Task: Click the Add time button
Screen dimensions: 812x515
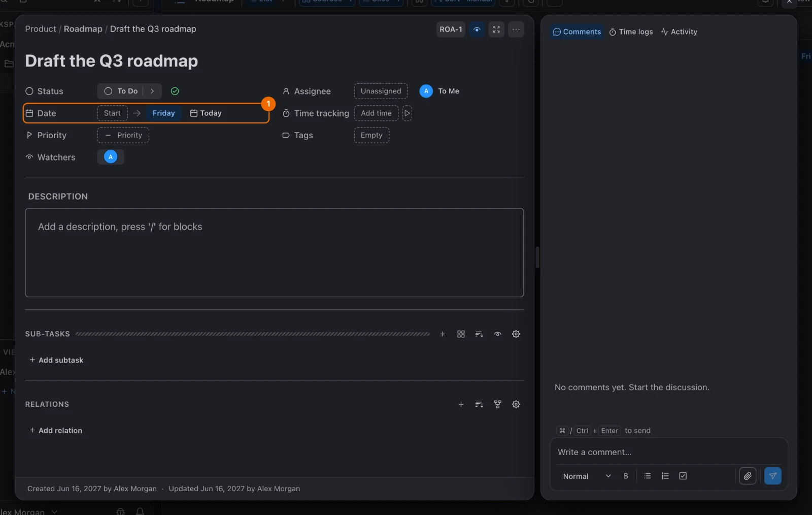Action: (x=376, y=113)
